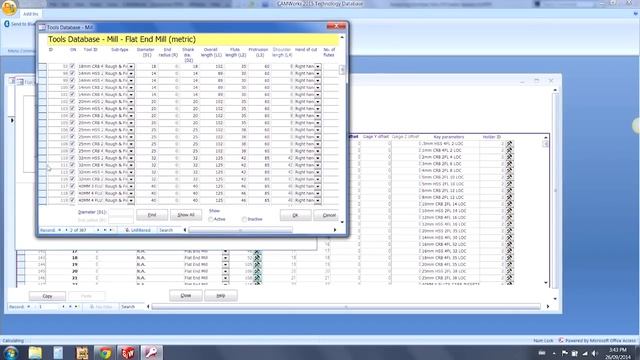
Task: Click the Key parameters column header
Action: click(x=449, y=137)
